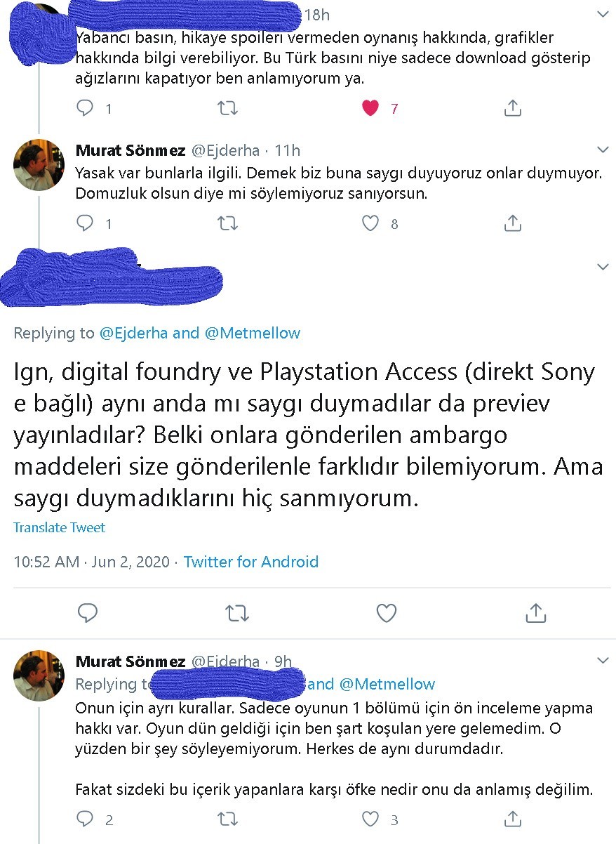The image size is (616, 844).
Task: Like Murat Sönmez's 11h tweet with 8 likes
Action: pos(370,223)
